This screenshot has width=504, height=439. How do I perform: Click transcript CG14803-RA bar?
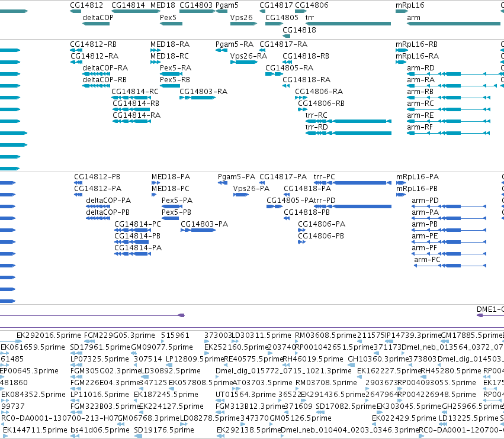tap(197, 98)
